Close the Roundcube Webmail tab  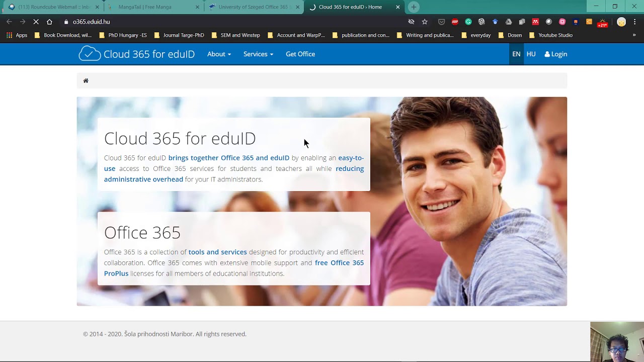pos(97,7)
